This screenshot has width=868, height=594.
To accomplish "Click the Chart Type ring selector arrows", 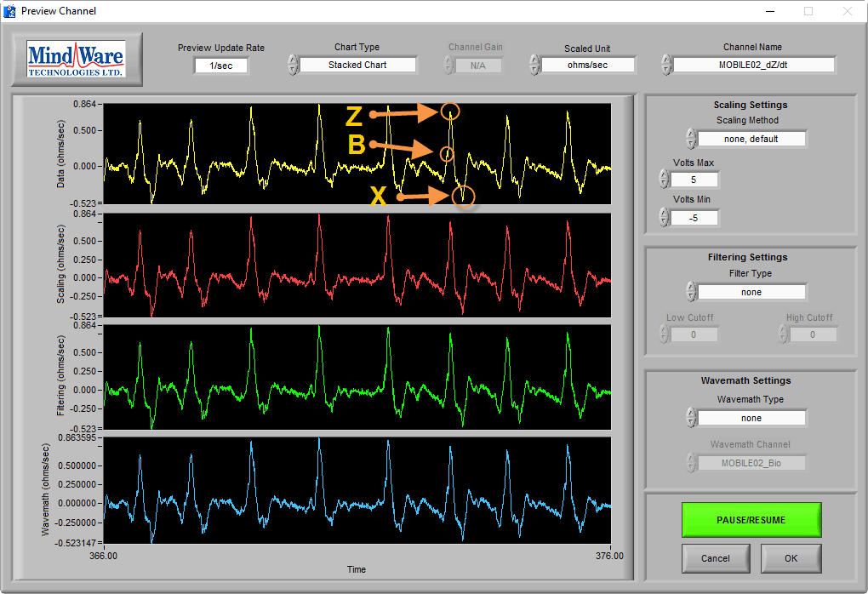I will 294,65.
